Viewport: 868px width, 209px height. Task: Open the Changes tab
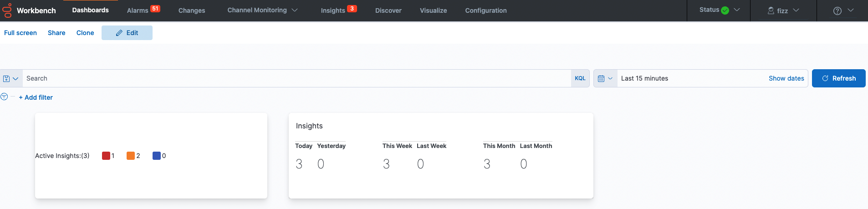click(192, 10)
